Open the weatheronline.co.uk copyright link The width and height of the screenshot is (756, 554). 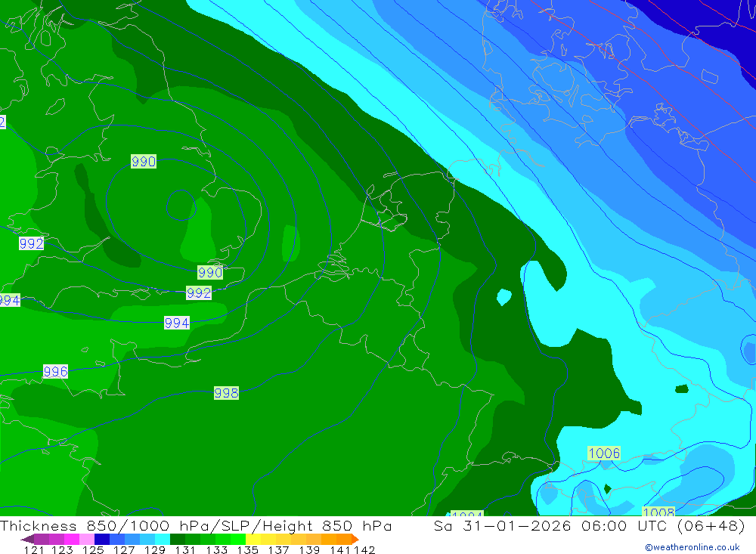(x=692, y=547)
